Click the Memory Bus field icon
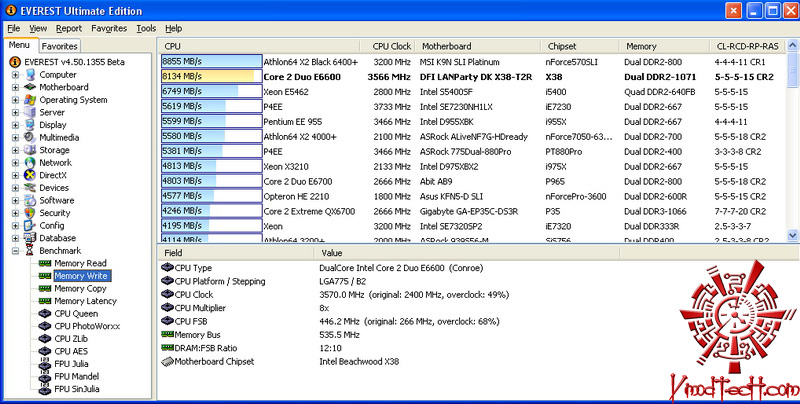 point(167,335)
